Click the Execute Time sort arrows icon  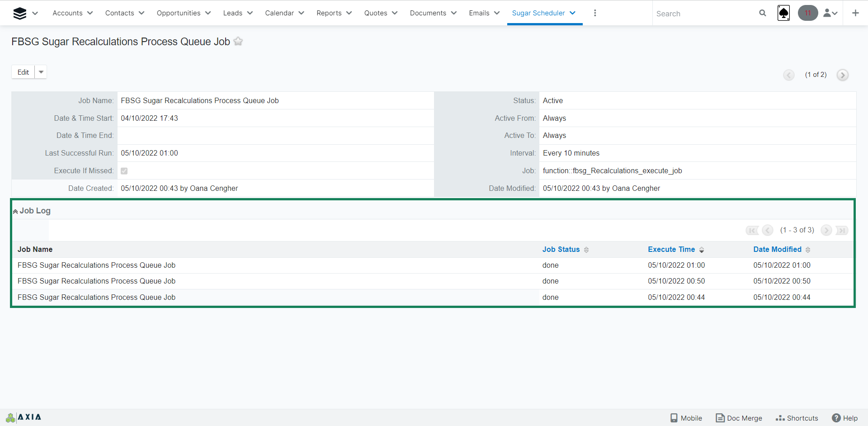tap(702, 250)
